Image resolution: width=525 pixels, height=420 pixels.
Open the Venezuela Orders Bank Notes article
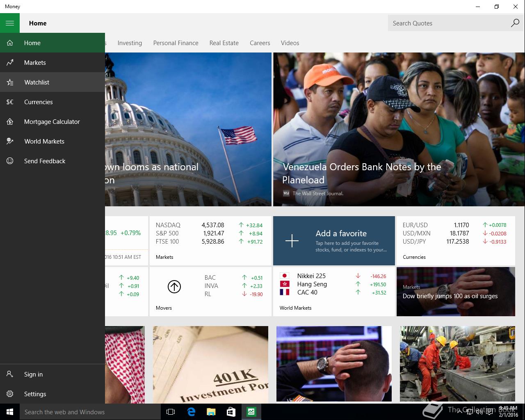click(x=399, y=129)
